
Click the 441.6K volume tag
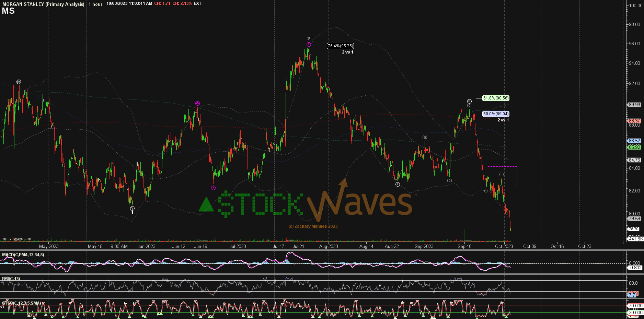click(636, 239)
